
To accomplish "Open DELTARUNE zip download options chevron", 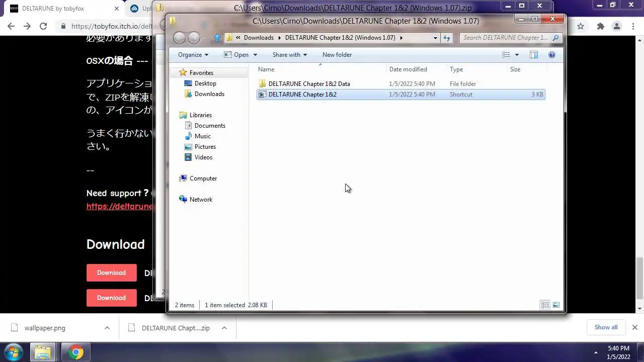I will coord(224,328).
